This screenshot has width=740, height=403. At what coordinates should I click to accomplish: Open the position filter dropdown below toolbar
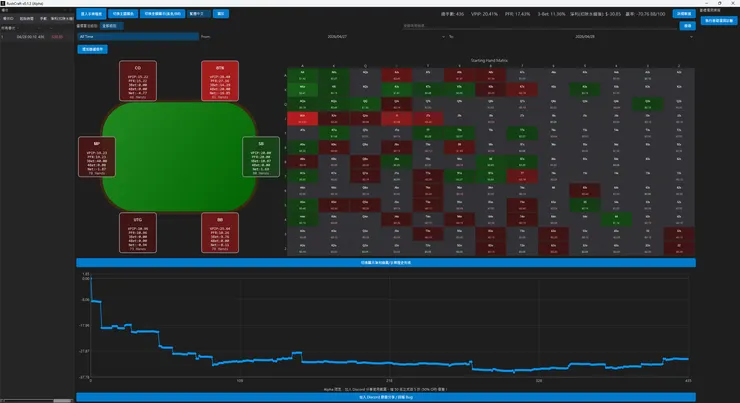coord(112,26)
